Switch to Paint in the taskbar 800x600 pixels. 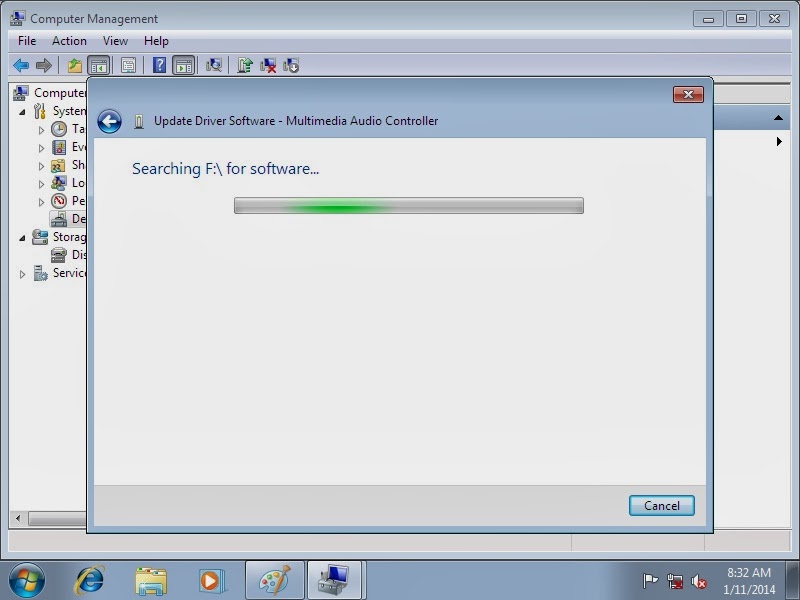pyautogui.click(x=274, y=580)
